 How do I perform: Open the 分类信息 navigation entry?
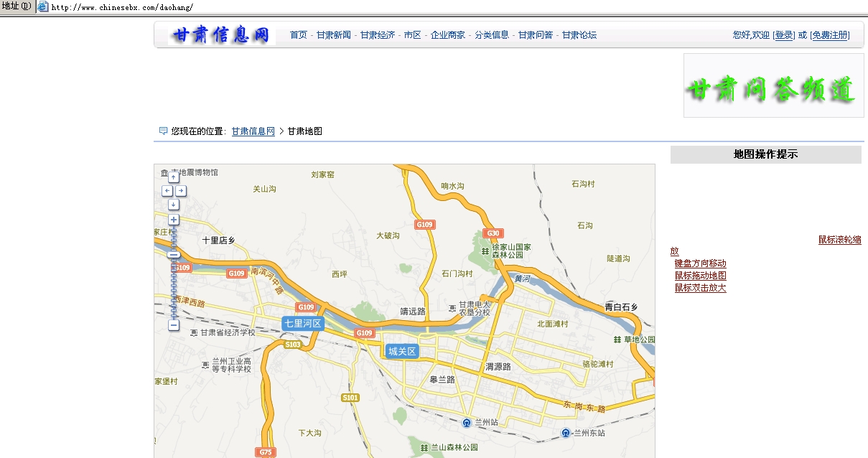tap(493, 34)
